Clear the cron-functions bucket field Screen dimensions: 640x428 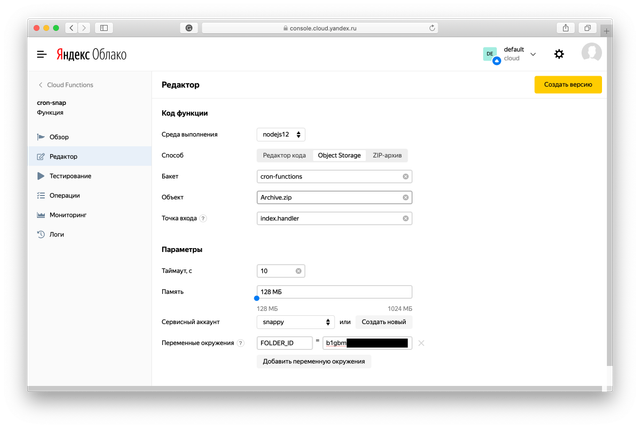click(405, 176)
